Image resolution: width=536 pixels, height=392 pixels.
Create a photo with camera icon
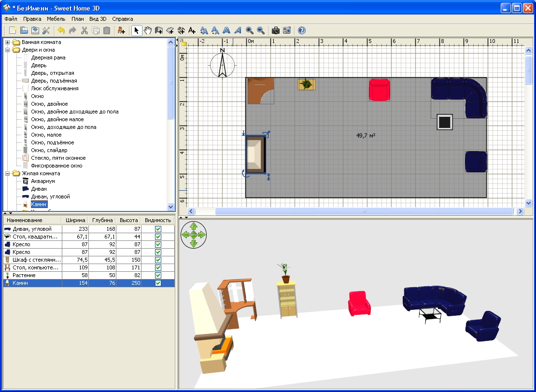pyautogui.click(x=276, y=30)
